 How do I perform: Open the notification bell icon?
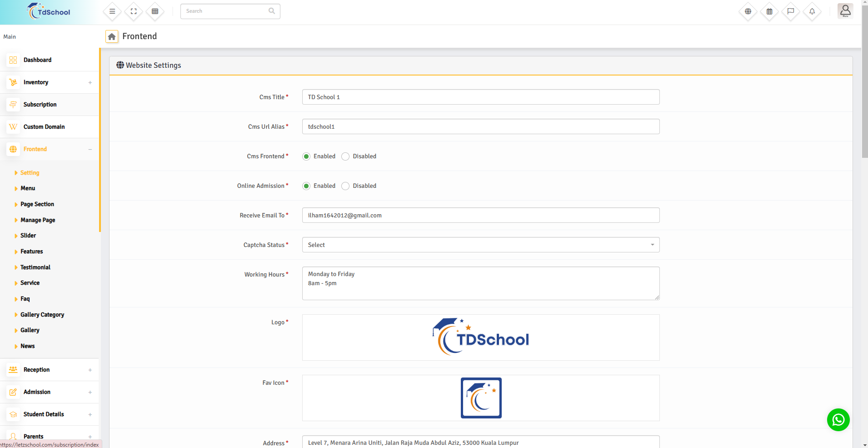(812, 11)
